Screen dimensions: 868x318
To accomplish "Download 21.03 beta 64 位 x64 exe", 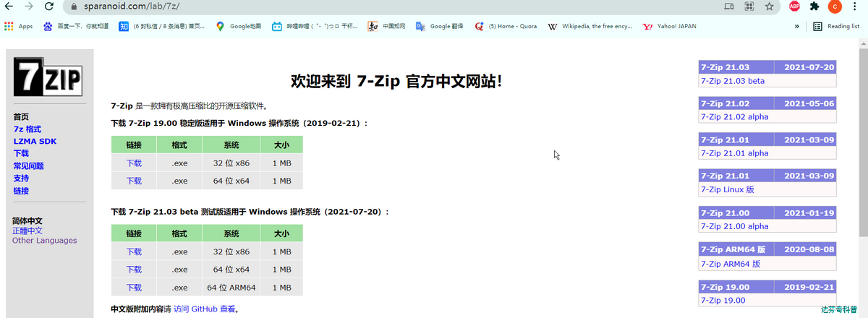I will tap(134, 269).
